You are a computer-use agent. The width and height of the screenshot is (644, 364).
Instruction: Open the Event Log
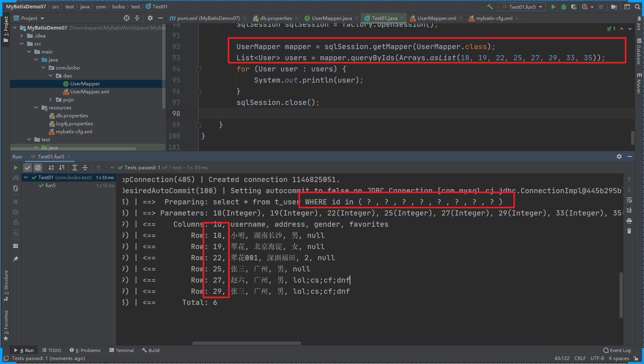617,350
